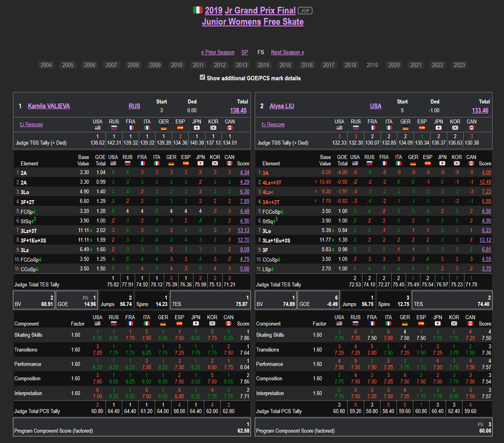Open Alysa LIU's skater profile link
The image size is (504, 443).
coord(282,106)
